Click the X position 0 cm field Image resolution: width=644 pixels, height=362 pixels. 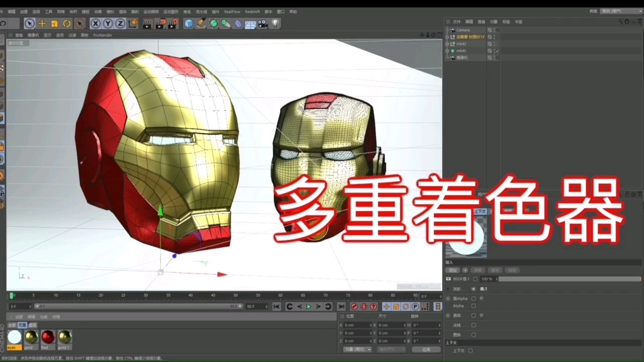point(358,325)
